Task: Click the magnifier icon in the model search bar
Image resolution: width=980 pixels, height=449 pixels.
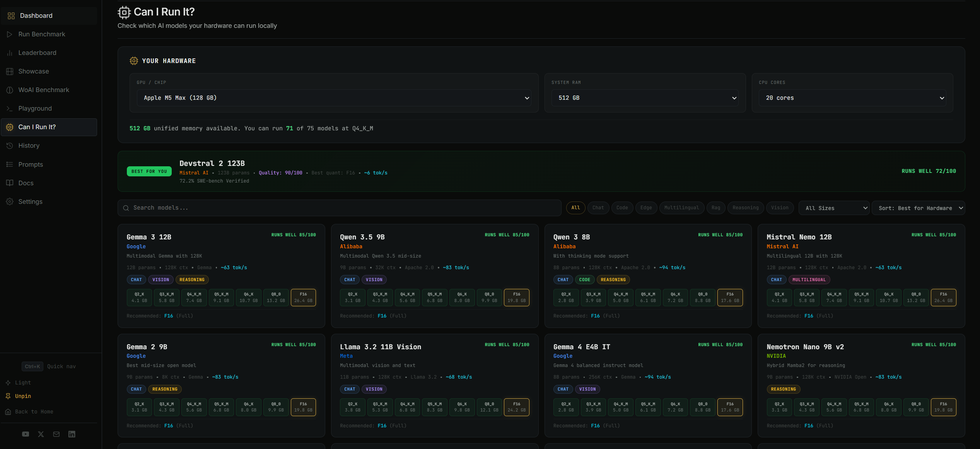Action: click(126, 208)
